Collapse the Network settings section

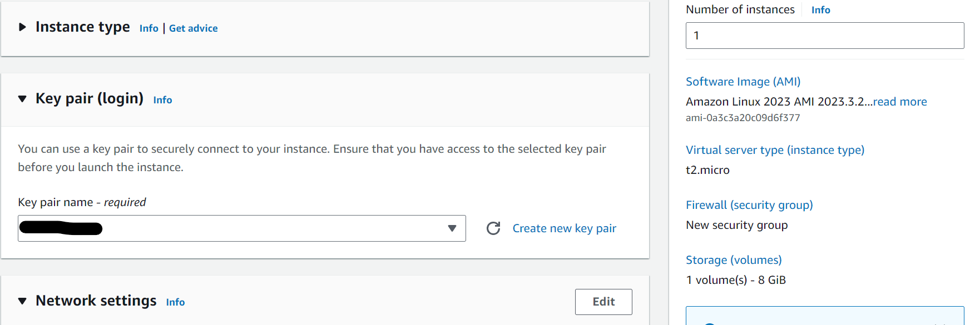click(x=22, y=301)
